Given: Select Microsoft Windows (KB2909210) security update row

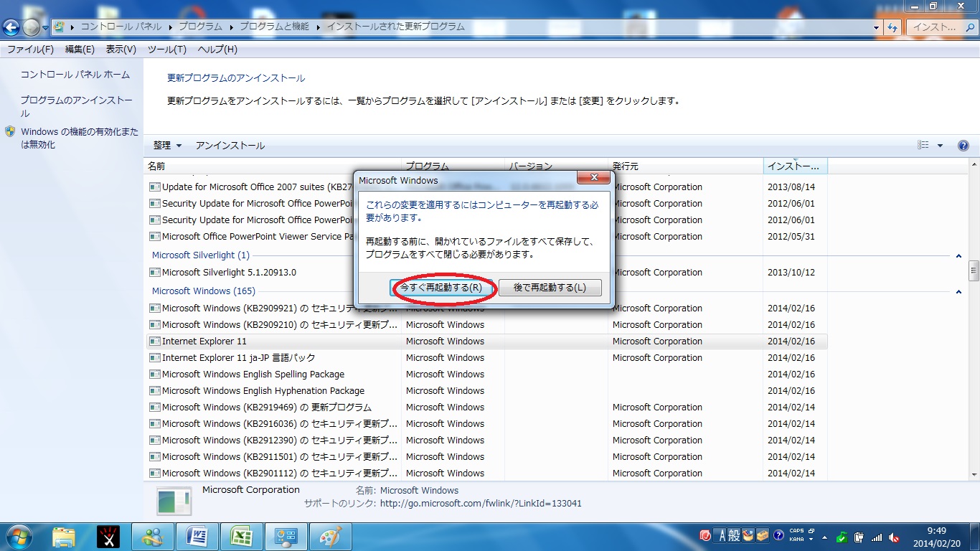Looking at the screenshot, I should point(486,325).
